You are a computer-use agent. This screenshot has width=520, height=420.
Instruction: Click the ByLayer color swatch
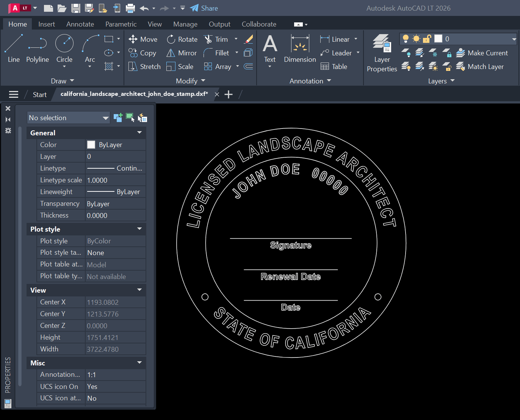[x=91, y=144]
